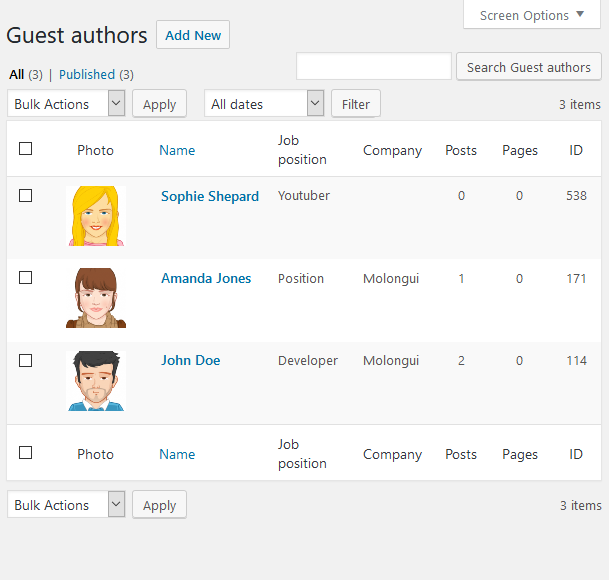Tick the checkbox for Sophie Shepard

26,196
